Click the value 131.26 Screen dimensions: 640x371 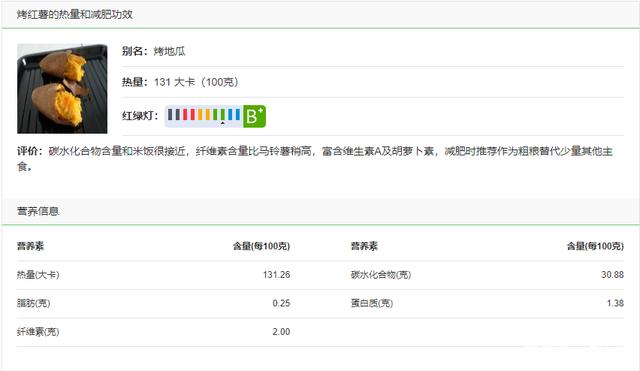(x=276, y=275)
